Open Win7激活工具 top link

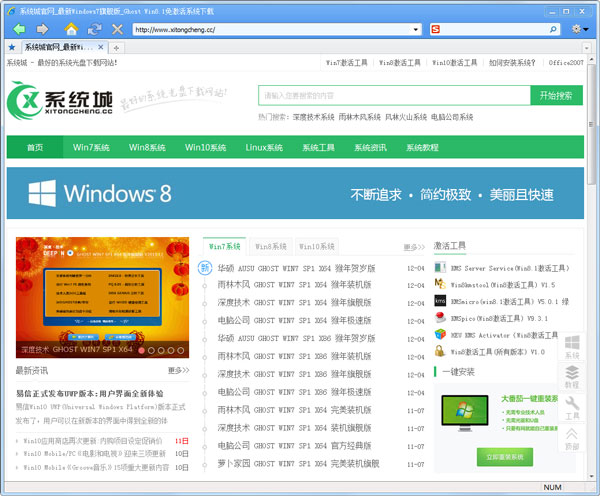[346, 63]
